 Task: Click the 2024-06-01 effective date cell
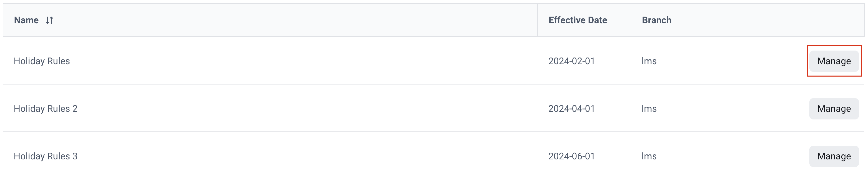click(x=571, y=156)
